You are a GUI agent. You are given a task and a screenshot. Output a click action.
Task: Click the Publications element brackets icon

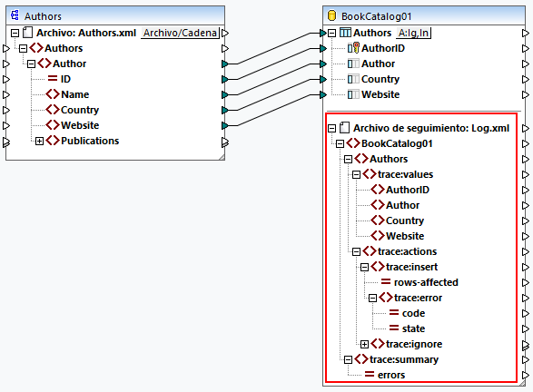53,141
